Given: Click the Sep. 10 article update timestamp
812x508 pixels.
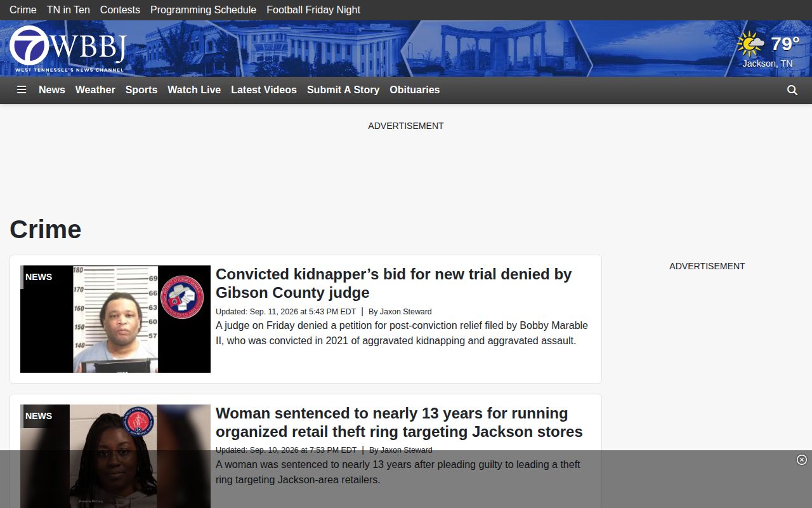Looking at the screenshot, I should tap(286, 450).
